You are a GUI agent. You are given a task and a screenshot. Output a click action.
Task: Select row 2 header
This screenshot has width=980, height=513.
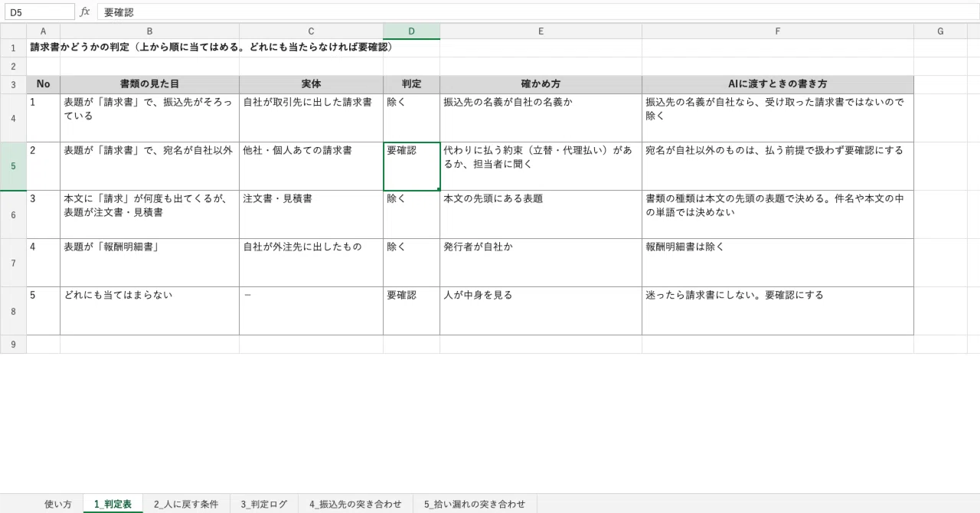[x=13, y=67]
